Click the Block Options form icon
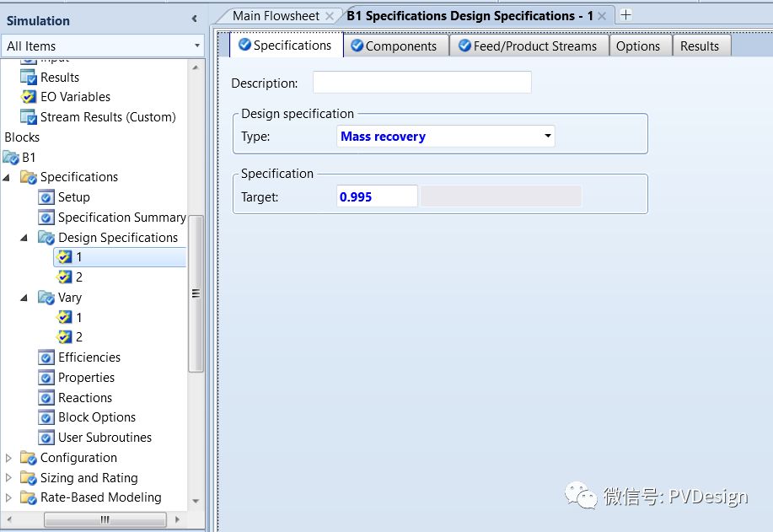773x532 pixels. tap(46, 417)
